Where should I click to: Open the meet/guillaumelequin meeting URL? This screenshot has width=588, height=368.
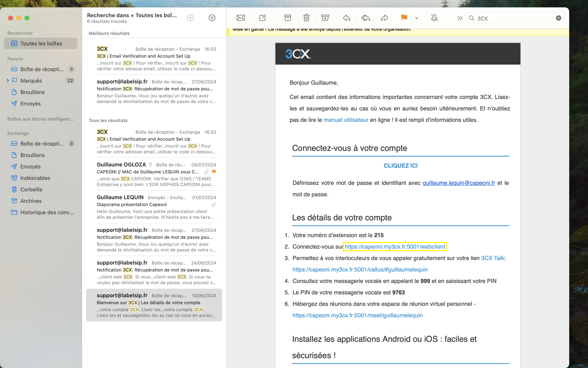[x=357, y=315]
